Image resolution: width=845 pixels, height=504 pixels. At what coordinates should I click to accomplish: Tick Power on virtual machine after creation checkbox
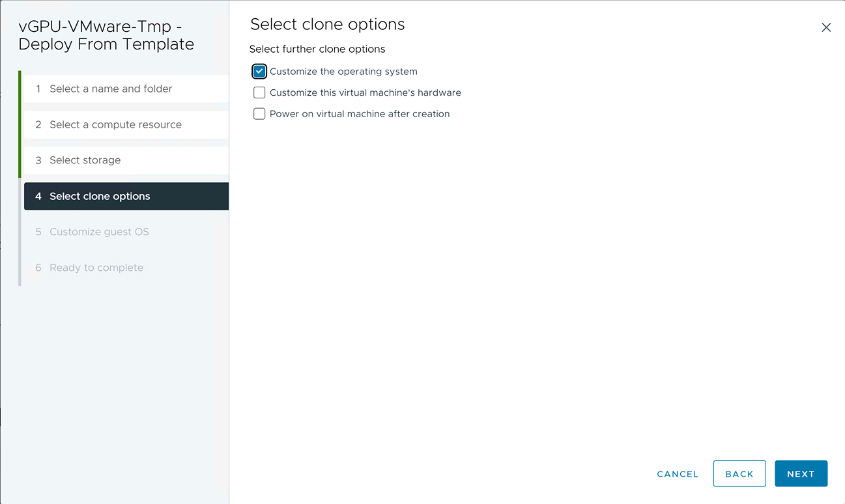(x=259, y=114)
